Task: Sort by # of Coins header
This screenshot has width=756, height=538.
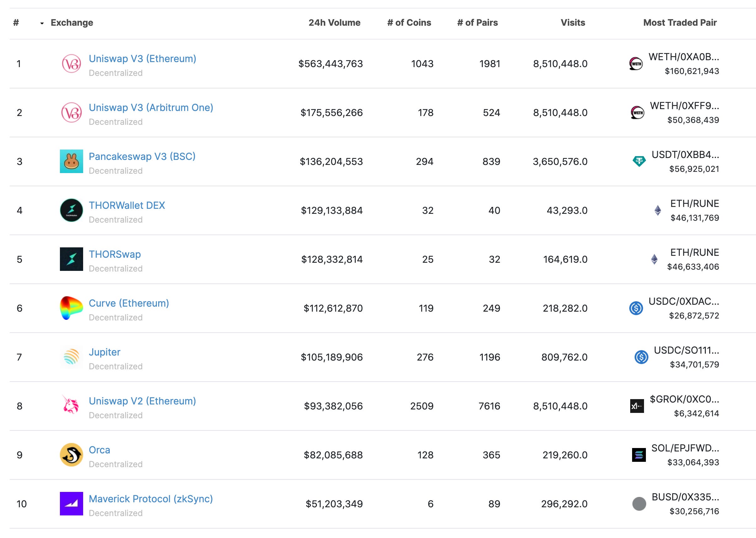Action: tap(409, 23)
